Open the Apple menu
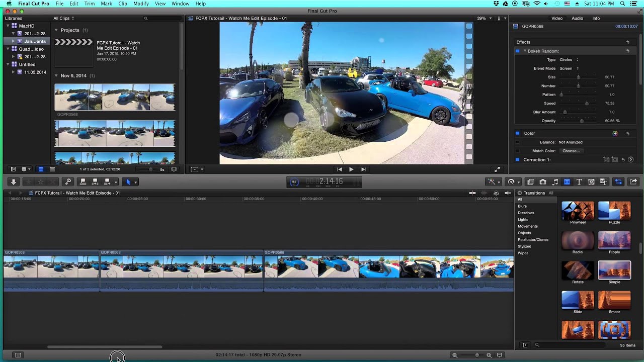Image resolution: width=644 pixels, height=362 pixels. coord(9,4)
